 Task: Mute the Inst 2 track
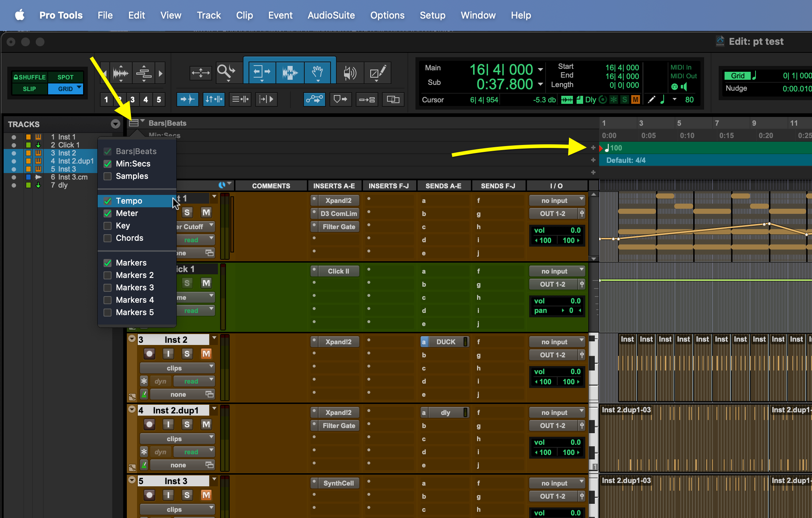206,354
